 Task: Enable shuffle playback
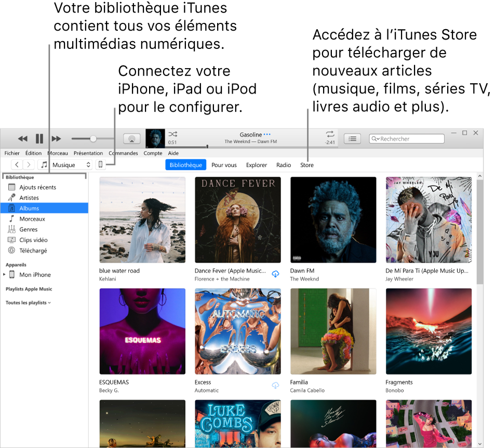(x=172, y=135)
